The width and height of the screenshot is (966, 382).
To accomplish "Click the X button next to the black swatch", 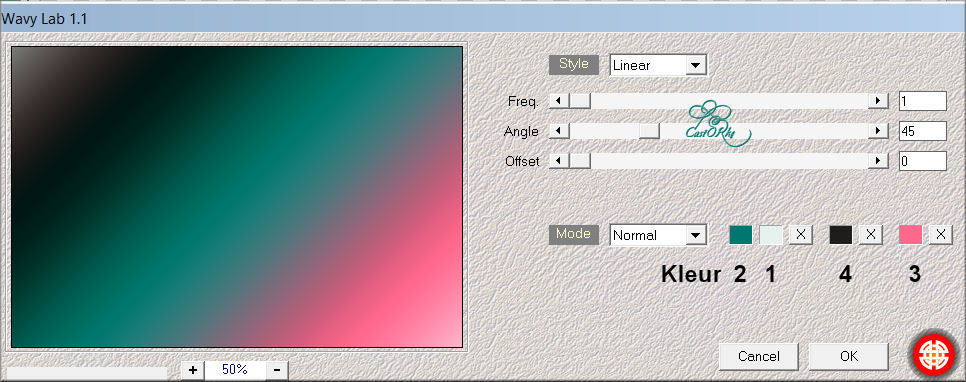I will tap(871, 235).
